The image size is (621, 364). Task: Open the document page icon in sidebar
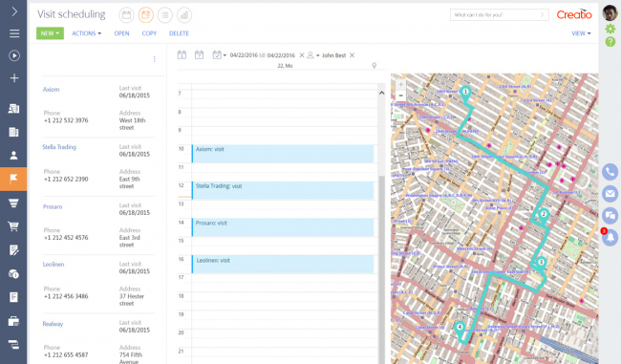pyautogui.click(x=14, y=297)
